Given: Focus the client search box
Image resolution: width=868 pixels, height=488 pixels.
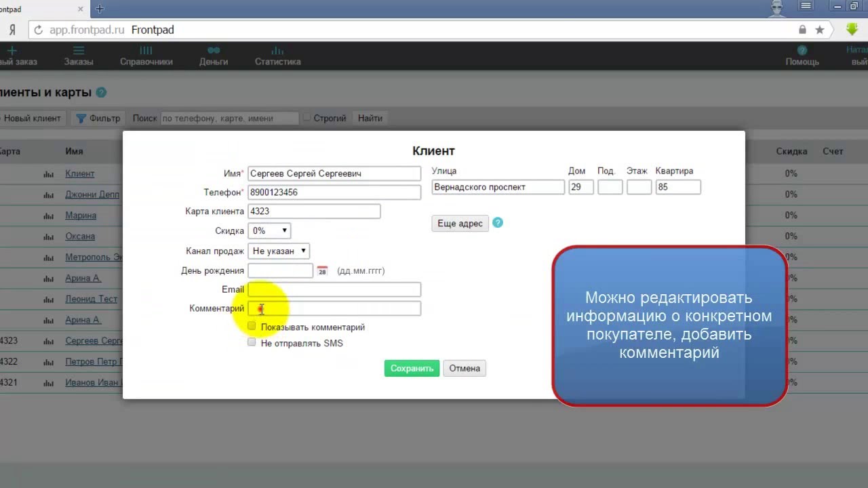Looking at the screenshot, I should (230, 118).
